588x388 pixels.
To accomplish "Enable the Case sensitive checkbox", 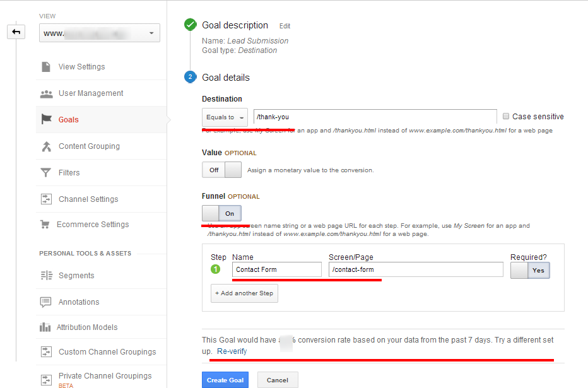I will pyautogui.click(x=506, y=117).
